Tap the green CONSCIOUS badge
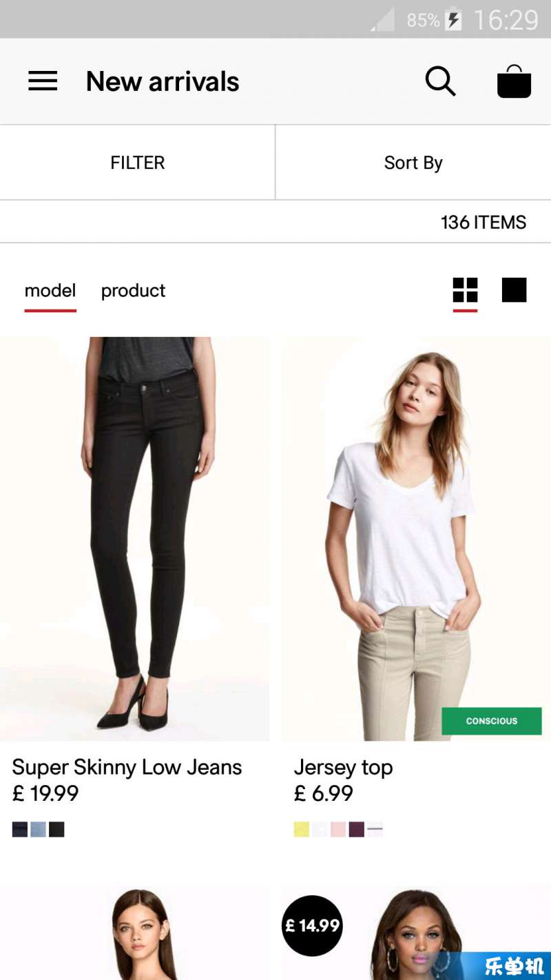The width and height of the screenshot is (551, 980). pos(492,721)
